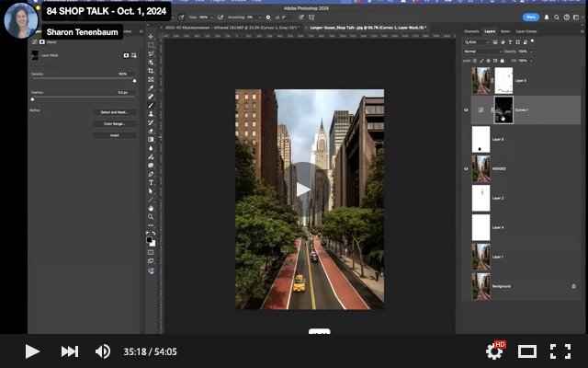Switch to the Layer Comps tab
Image resolution: width=588 pixels, height=368 pixels.
(526, 31)
